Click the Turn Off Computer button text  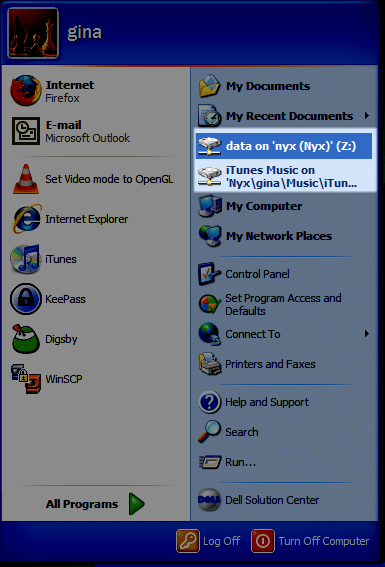[324, 541]
